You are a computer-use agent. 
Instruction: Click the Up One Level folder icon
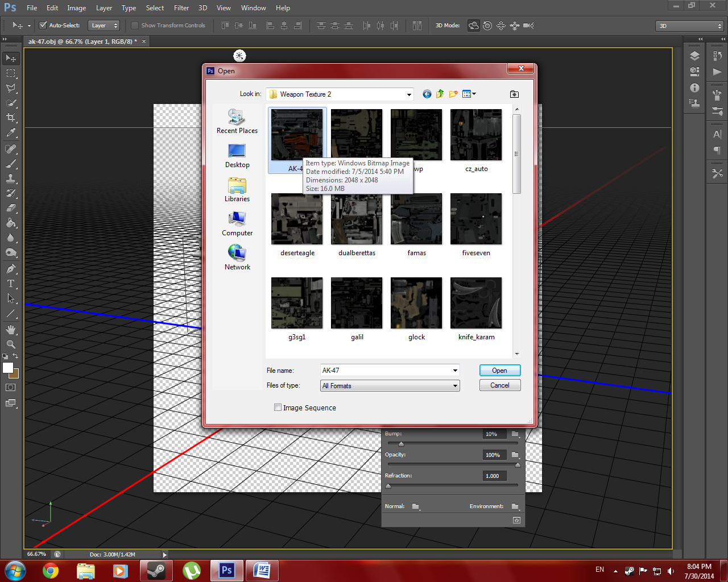(440, 94)
